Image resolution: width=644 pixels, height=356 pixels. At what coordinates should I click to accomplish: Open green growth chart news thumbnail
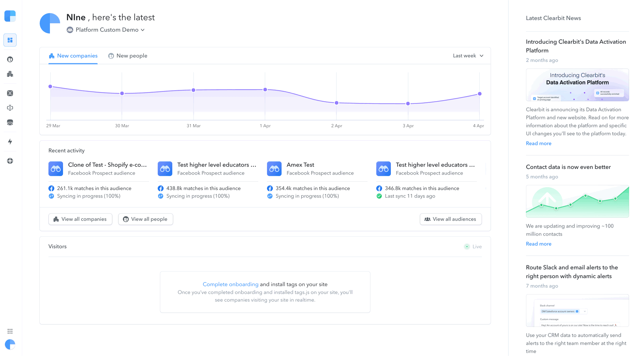(577, 201)
